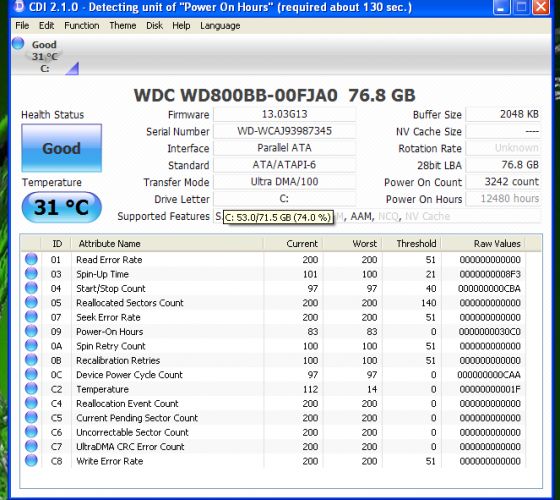The image size is (560, 500).
Task: Click AAM in the Supported Features field
Action: coord(361,216)
